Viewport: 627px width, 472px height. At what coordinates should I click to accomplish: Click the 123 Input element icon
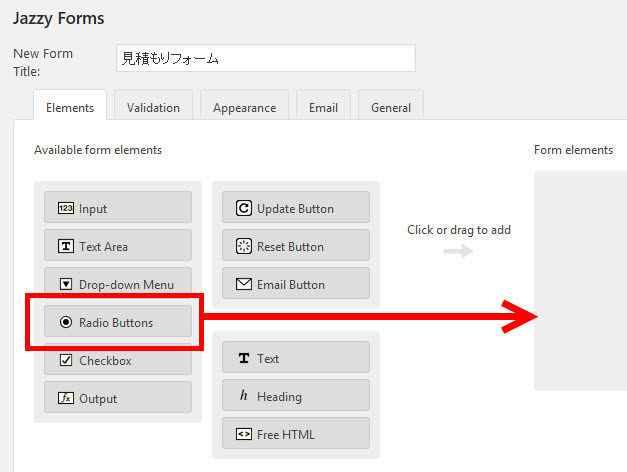[66, 208]
